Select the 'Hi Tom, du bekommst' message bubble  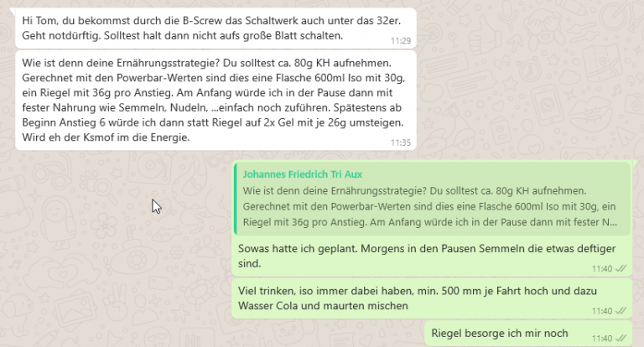216,28
